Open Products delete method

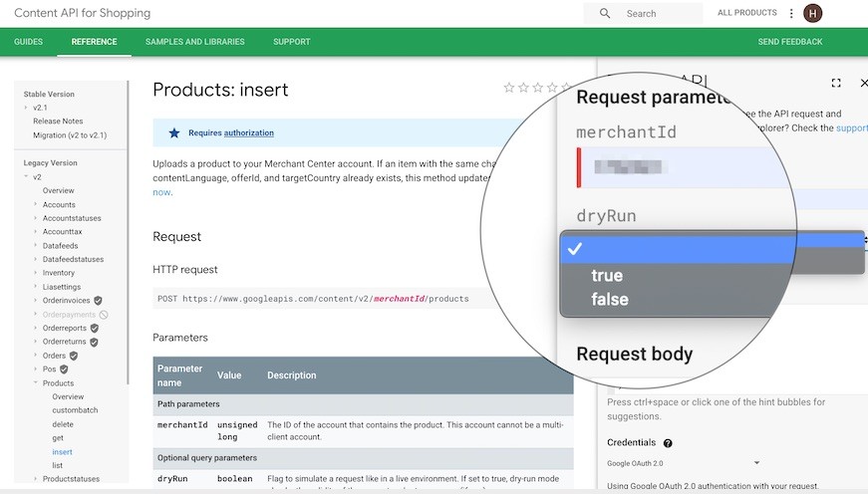point(63,424)
